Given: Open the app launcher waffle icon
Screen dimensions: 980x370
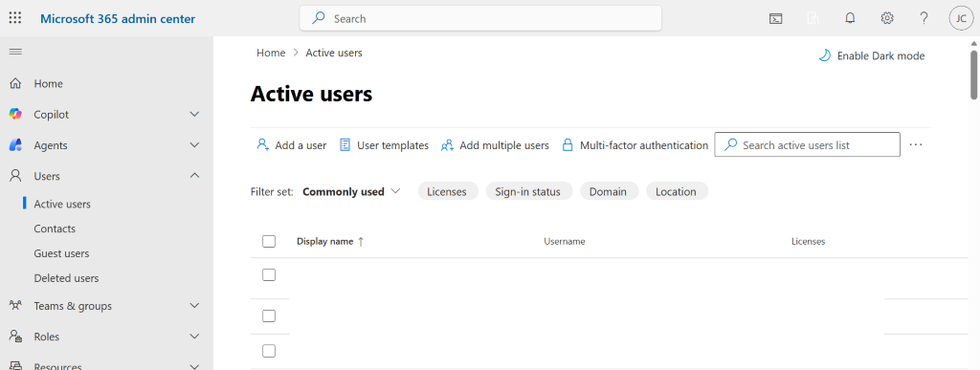Looking at the screenshot, I should coord(15,18).
